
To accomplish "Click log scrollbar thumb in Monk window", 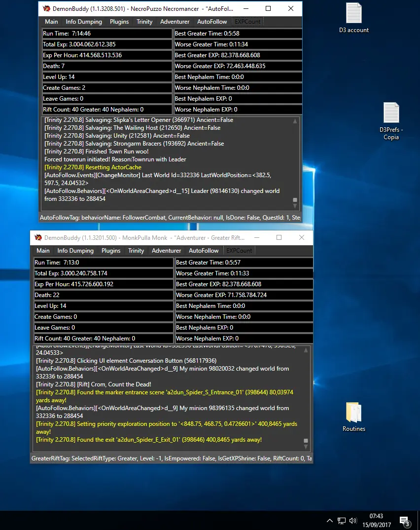I will pyautogui.click(x=306, y=441).
